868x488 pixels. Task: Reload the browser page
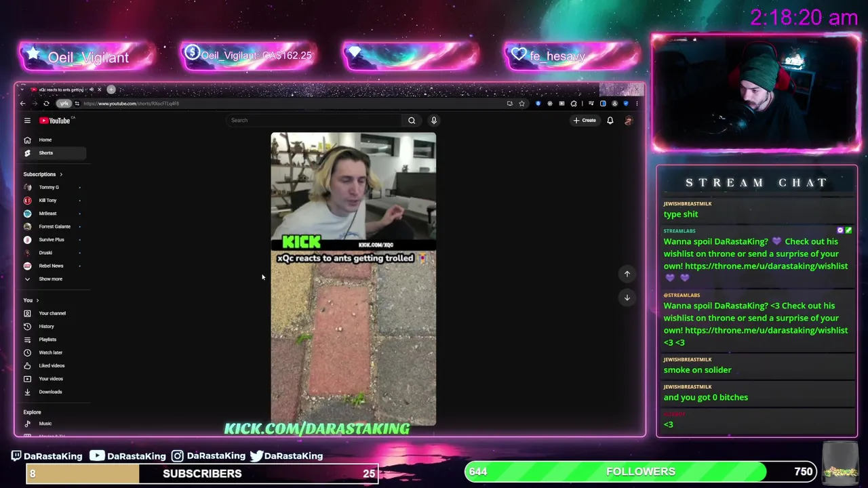tap(46, 104)
